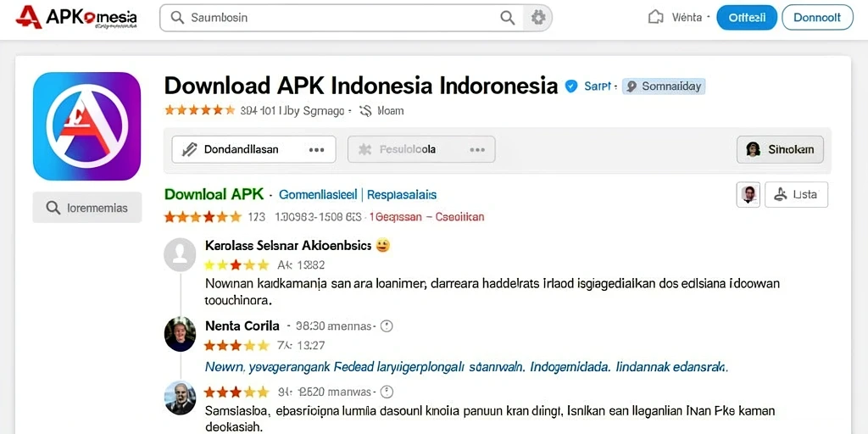Click the smiley emoji after Akloenbsics
This screenshot has width=868, height=434.
coord(382,245)
